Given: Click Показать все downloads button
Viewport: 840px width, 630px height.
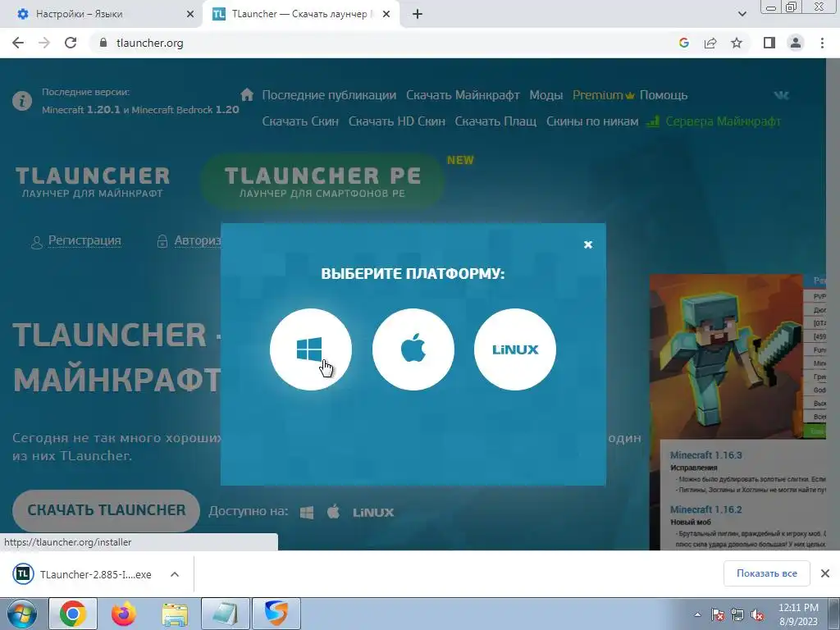Looking at the screenshot, I should 767,573.
